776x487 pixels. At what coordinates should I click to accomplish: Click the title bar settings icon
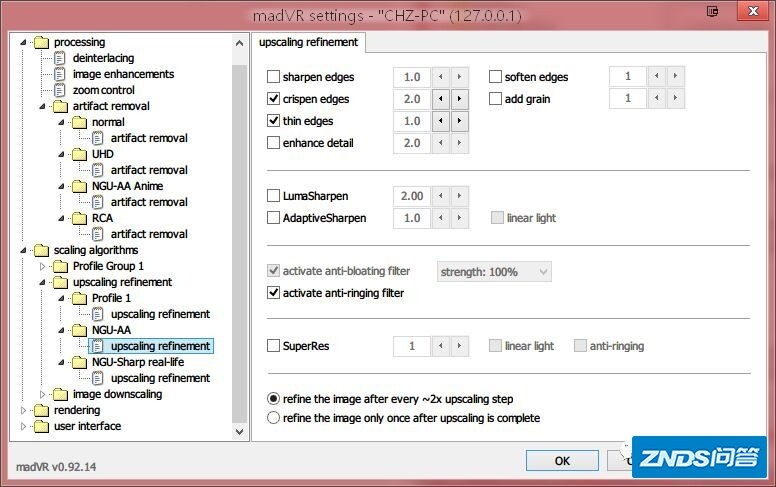coord(713,11)
